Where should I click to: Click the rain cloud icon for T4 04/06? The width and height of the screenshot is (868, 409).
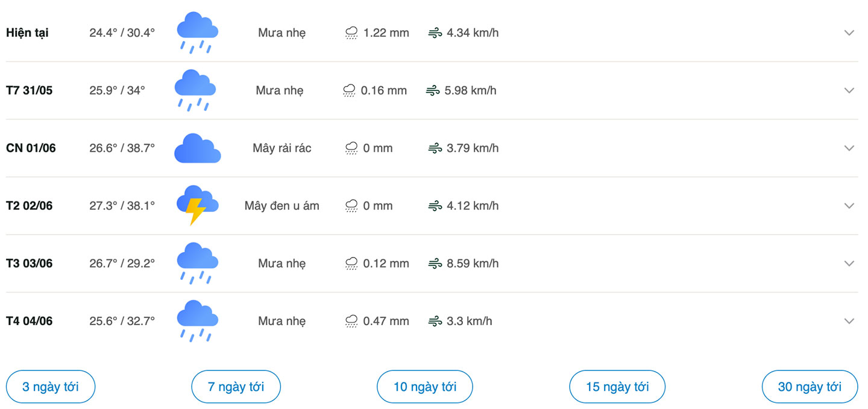tap(197, 321)
